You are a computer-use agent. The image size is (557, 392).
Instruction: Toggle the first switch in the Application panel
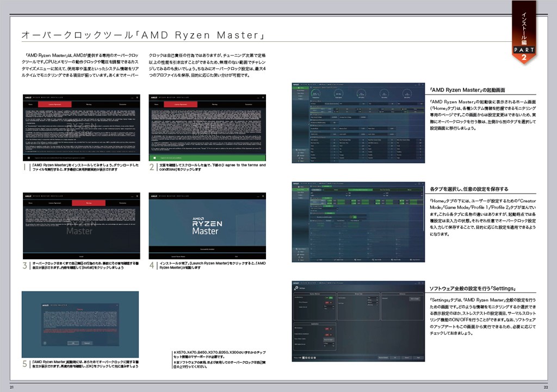coord(329,329)
